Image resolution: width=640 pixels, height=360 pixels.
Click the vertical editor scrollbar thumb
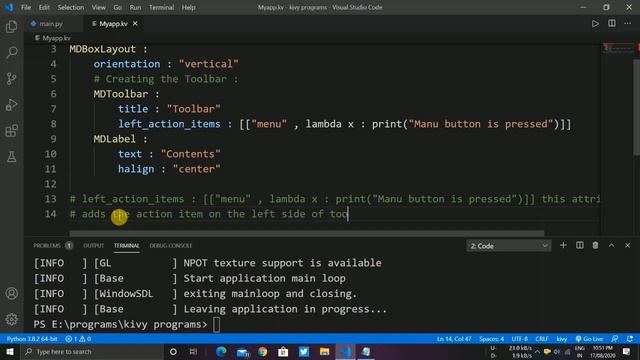636,107
